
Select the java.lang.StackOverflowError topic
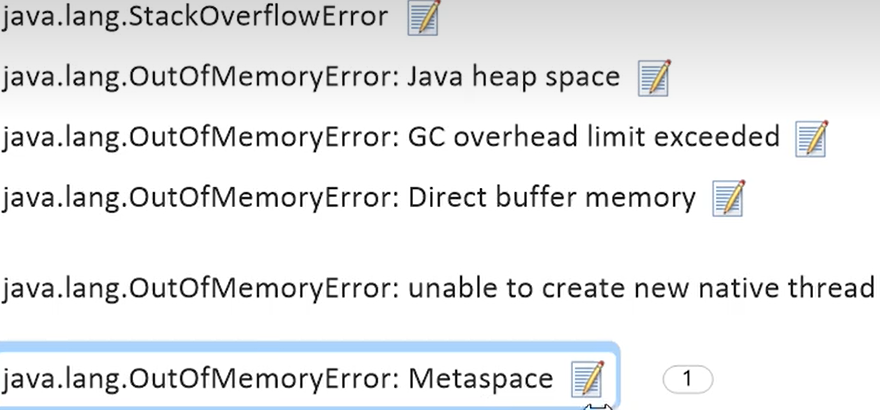(x=195, y=17)
